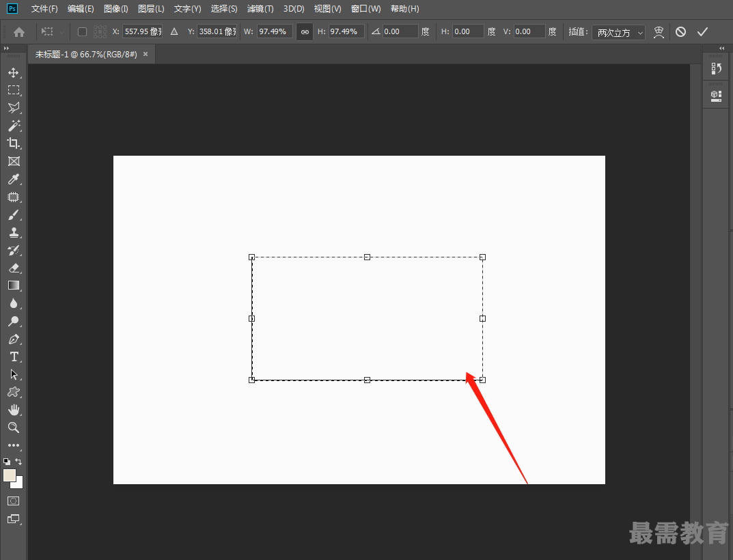Viewport: 733px width, 560px height.
Task: Toggle maintain aspect ratio link
Action: pos(305,32)
